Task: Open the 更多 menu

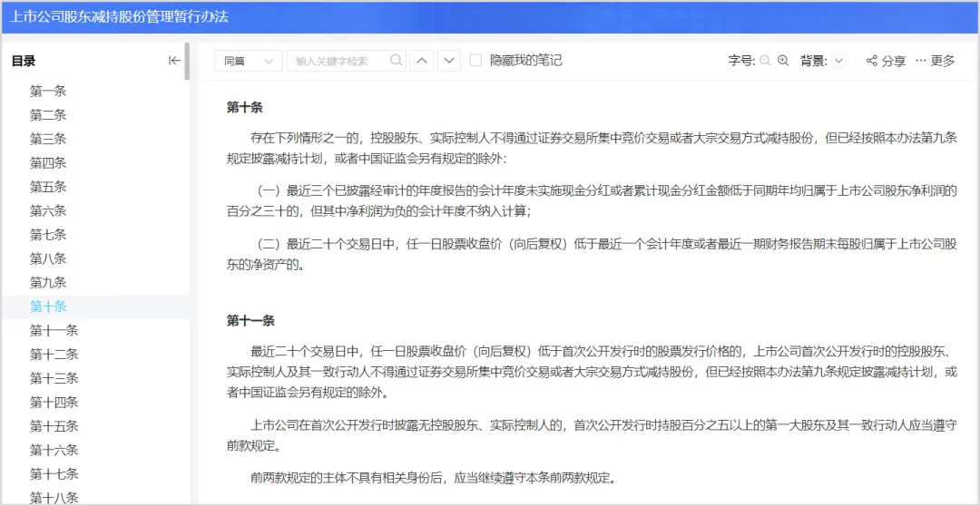Action: (936, 61)
